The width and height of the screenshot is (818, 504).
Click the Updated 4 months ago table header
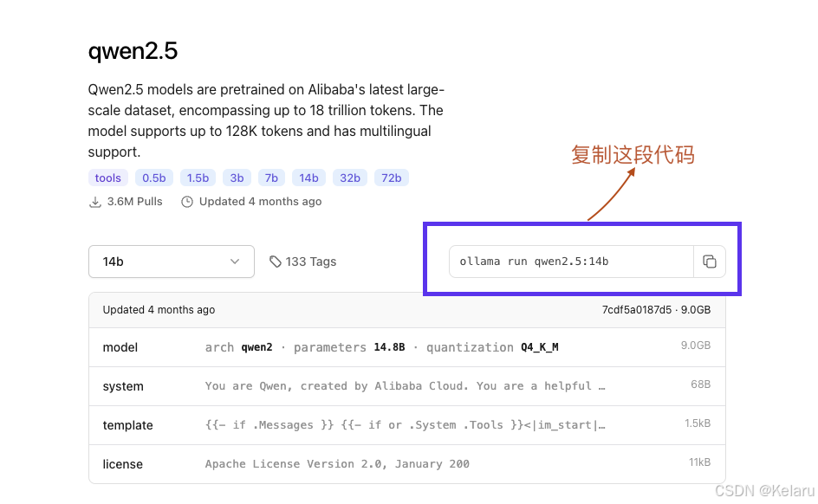(x=159, y=310)
